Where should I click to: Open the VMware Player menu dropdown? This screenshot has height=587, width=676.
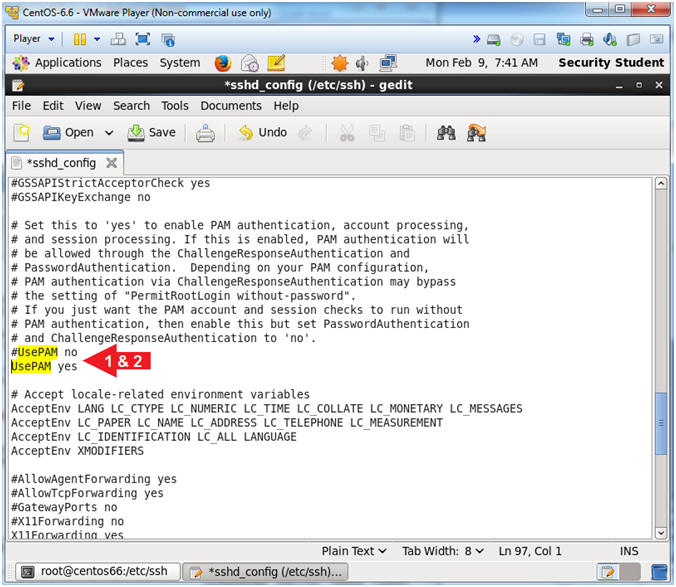pyautogui.click(x=34, y=39)
